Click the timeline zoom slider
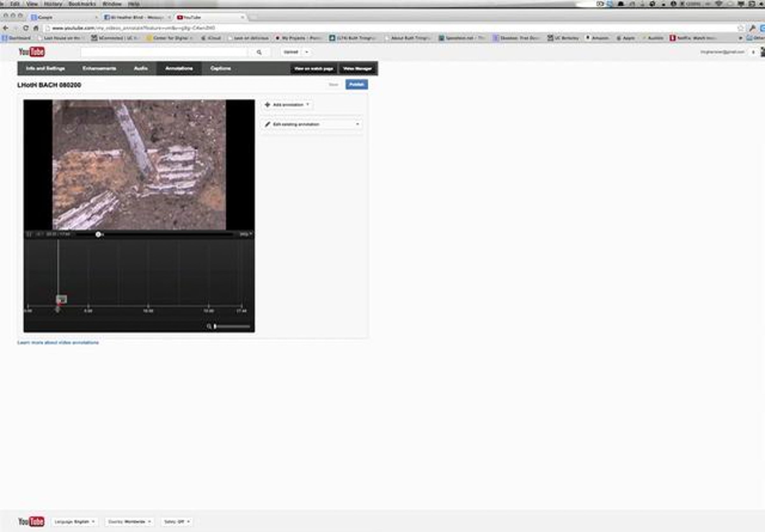765x532 pixels. click(233, 326)
